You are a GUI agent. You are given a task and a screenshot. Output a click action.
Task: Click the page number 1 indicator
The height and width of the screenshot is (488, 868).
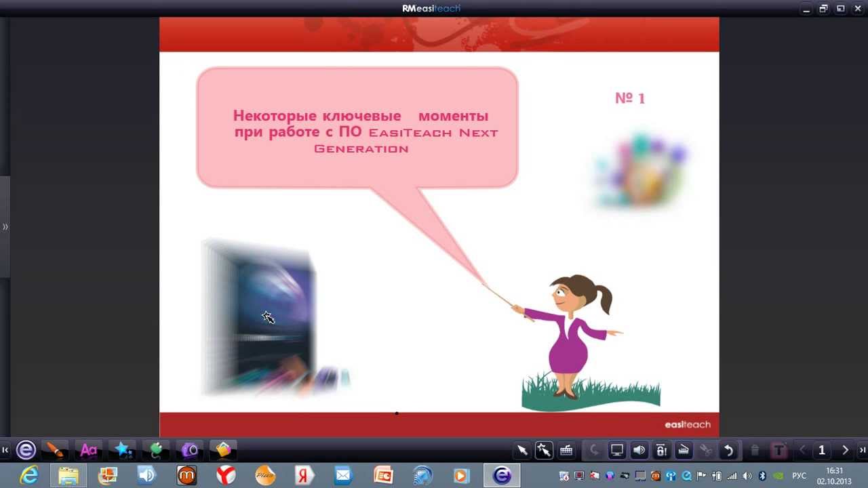tap(822, 450)
